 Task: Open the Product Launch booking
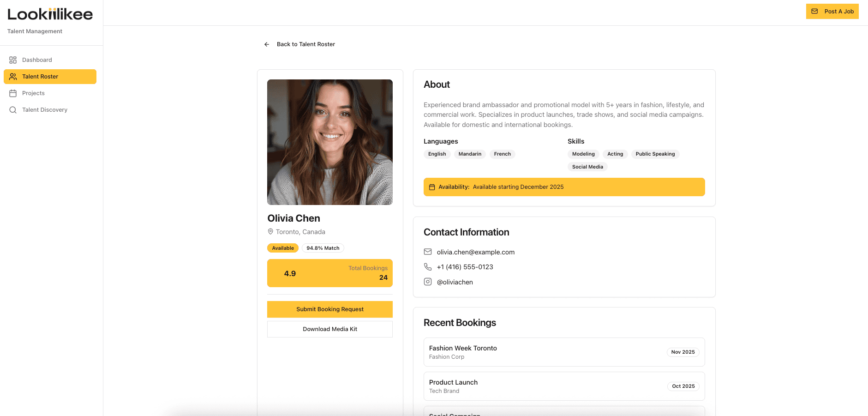click(564, 386)
